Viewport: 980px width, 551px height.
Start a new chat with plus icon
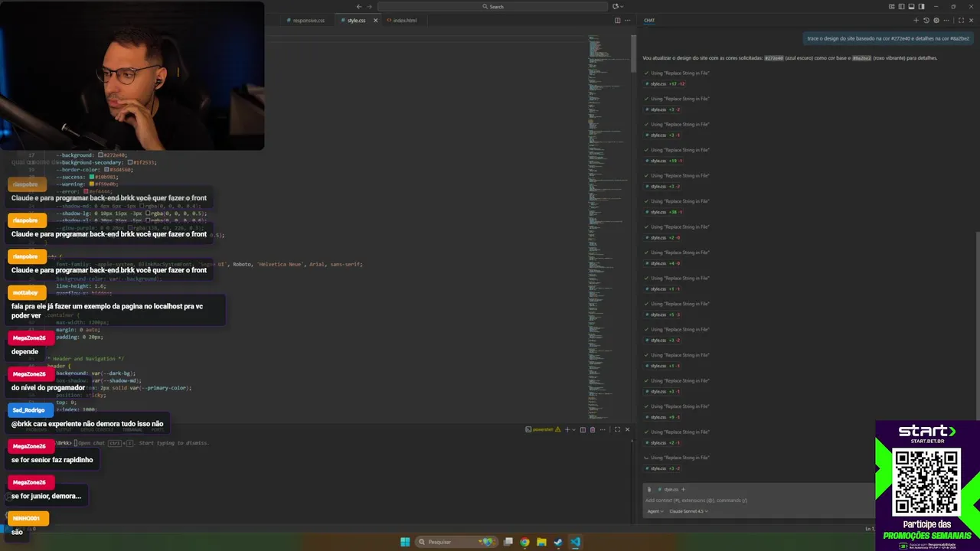coord(916,21)
